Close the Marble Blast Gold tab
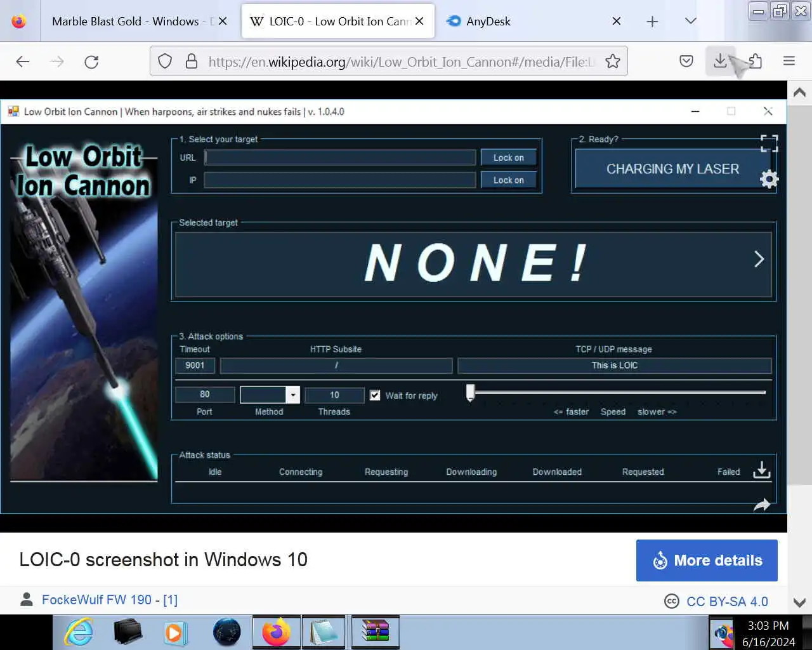 (x=223, y=21)
